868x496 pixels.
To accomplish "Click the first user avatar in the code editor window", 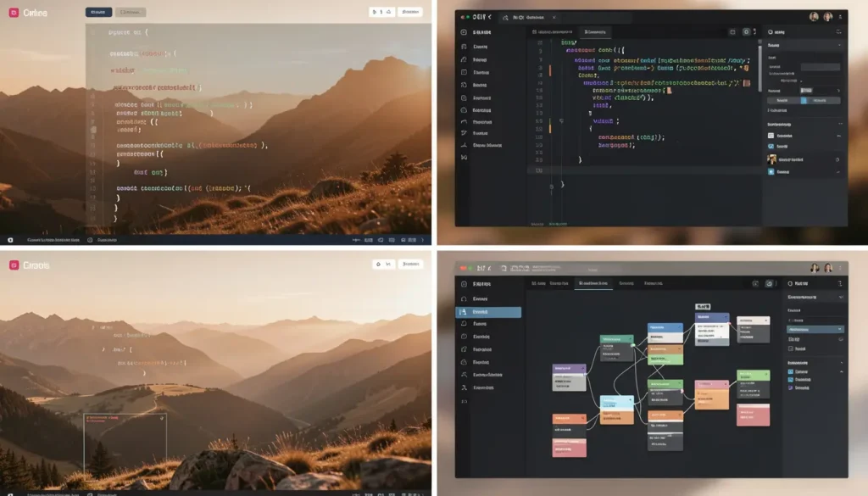I will (x=814, y=16).
